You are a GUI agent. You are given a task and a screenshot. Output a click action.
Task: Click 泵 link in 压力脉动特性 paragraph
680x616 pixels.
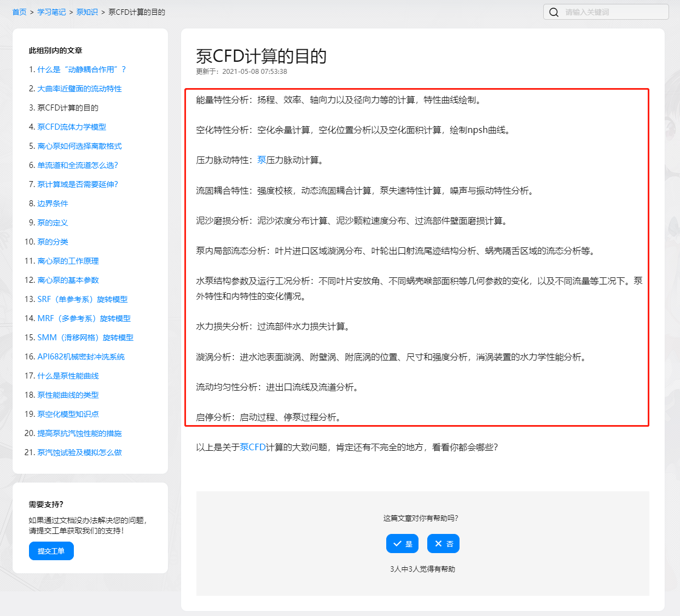click(261, 160)
